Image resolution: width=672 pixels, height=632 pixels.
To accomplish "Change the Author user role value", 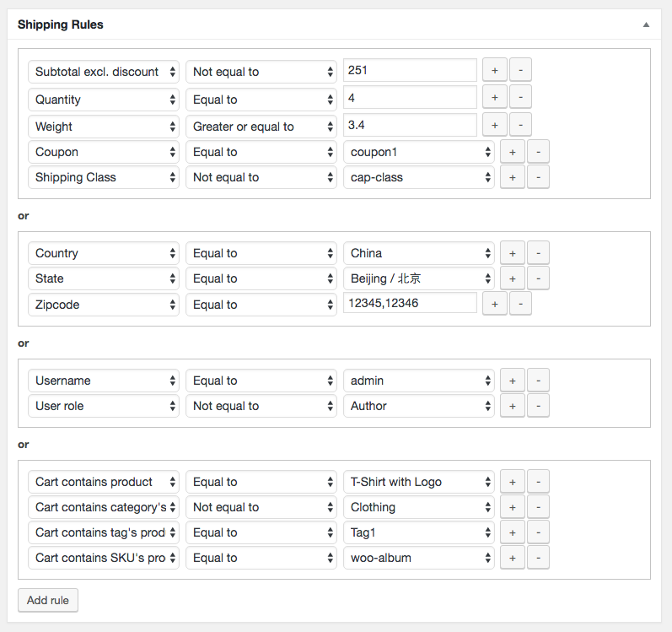I will (419, 406).
